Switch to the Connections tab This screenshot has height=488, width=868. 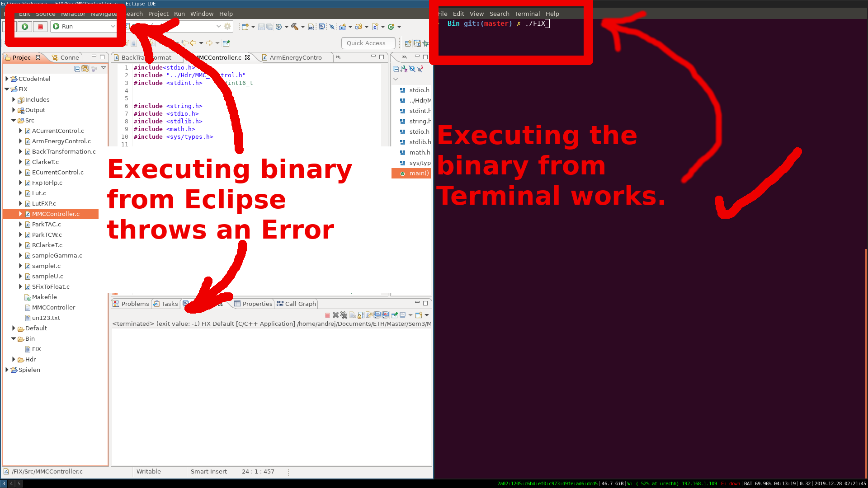[66, 57]
